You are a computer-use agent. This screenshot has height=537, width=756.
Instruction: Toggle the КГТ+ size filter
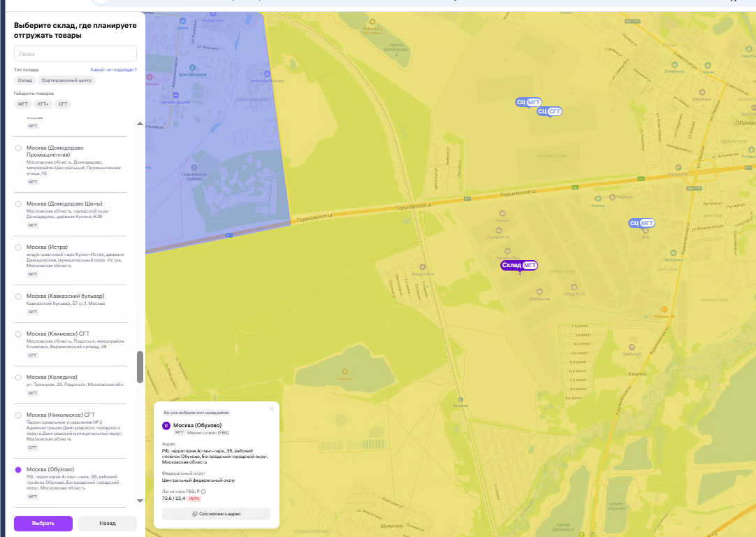[x=43, y=103]
